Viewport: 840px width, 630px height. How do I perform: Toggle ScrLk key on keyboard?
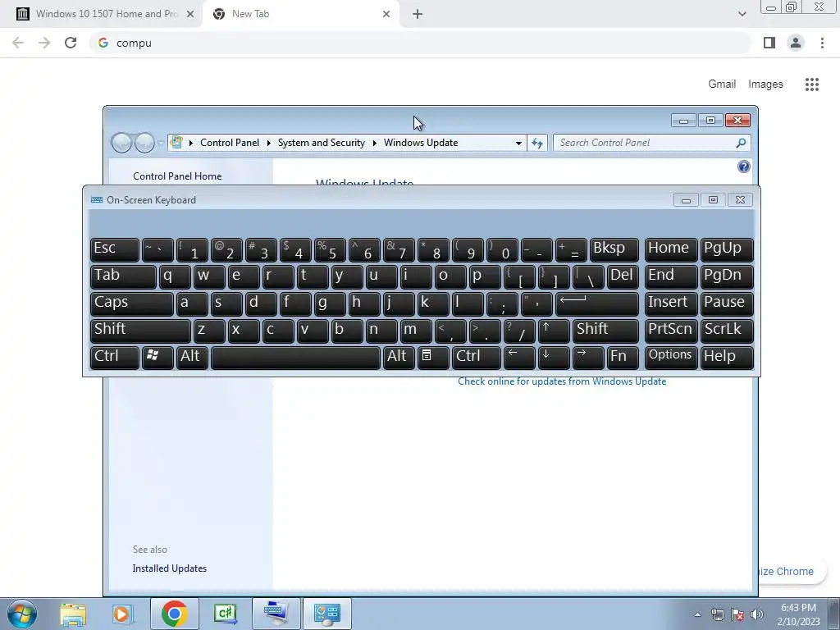click(727, 331)
